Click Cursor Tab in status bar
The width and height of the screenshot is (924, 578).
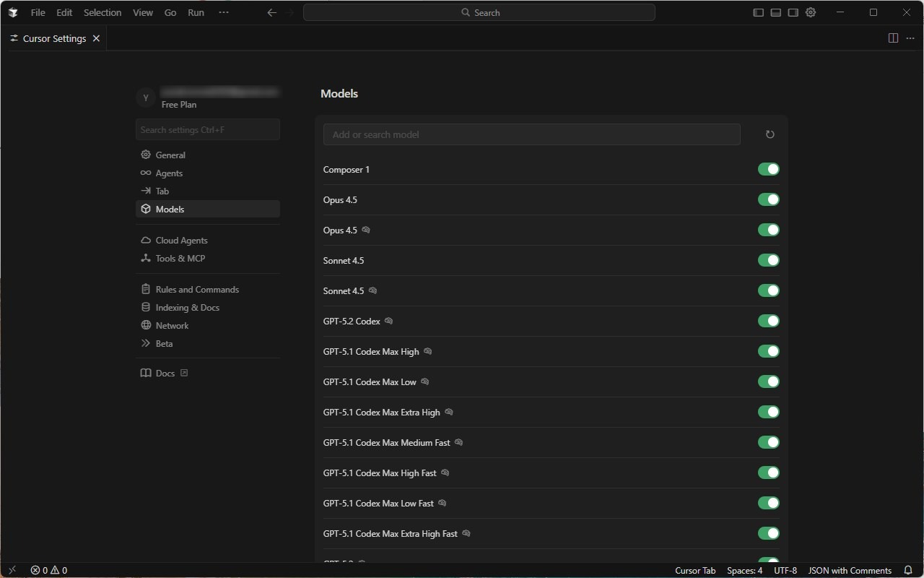coord(694,570)
